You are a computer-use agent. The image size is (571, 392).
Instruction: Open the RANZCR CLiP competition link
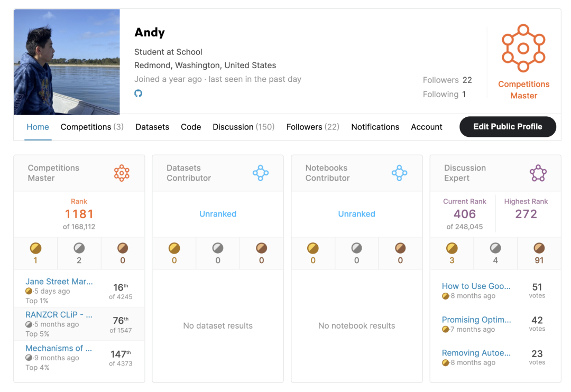59,315
